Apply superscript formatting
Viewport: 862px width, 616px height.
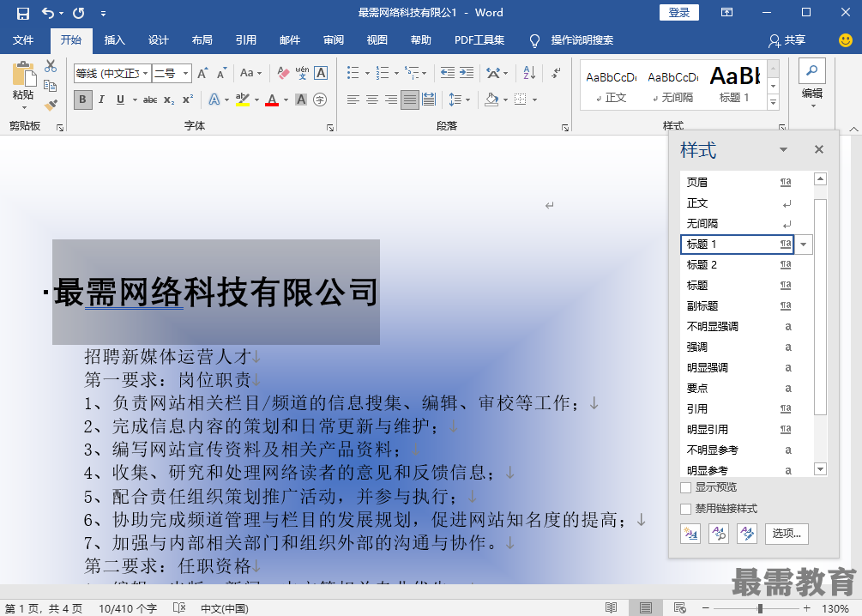pos(188,100)
